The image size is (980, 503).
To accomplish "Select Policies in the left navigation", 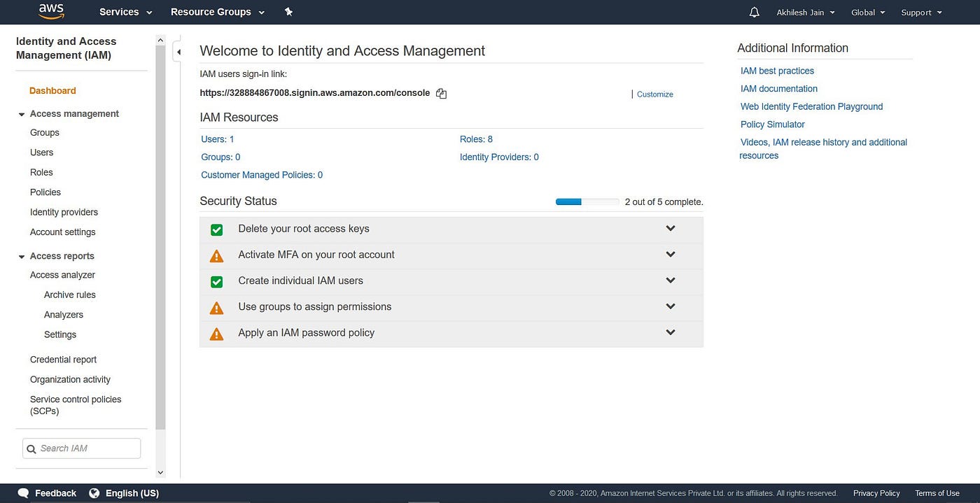I will tap(45, 192).
